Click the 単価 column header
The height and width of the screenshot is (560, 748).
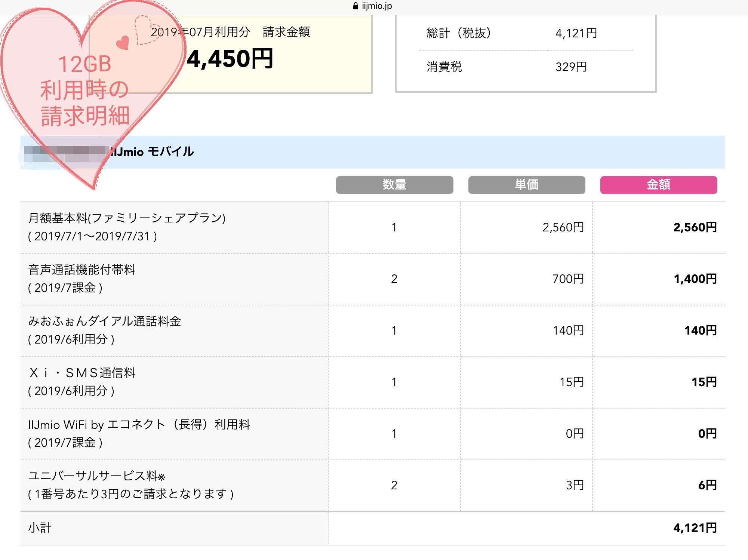pyautogui.click(x=526, y=185)
